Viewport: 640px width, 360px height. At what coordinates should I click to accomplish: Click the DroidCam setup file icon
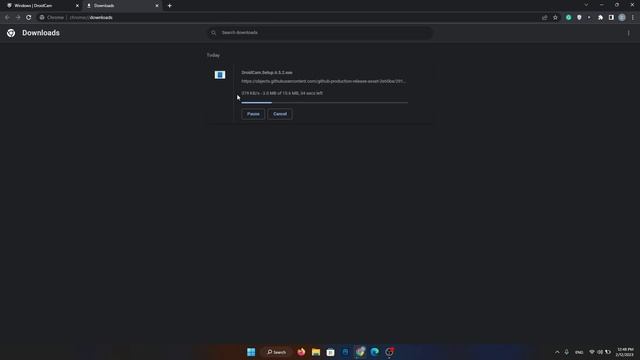pyautogui.click(x=220, y=75)
